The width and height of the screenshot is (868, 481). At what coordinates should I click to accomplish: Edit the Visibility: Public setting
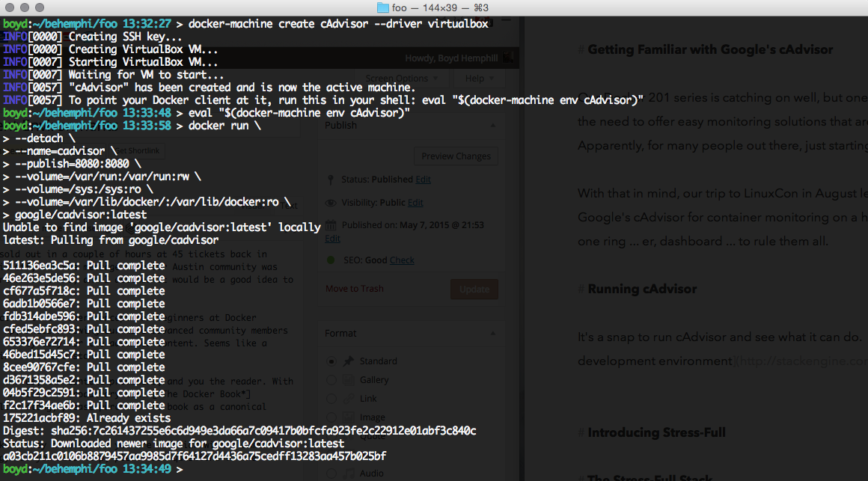415,203
